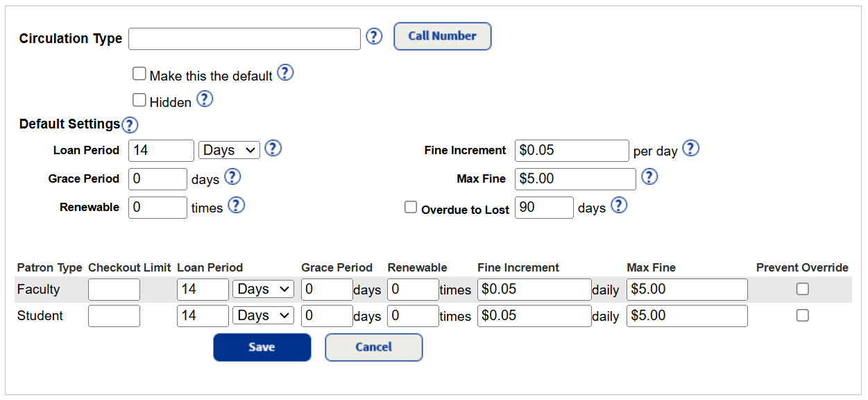View Max Fine help information

[x=649, y=177]
